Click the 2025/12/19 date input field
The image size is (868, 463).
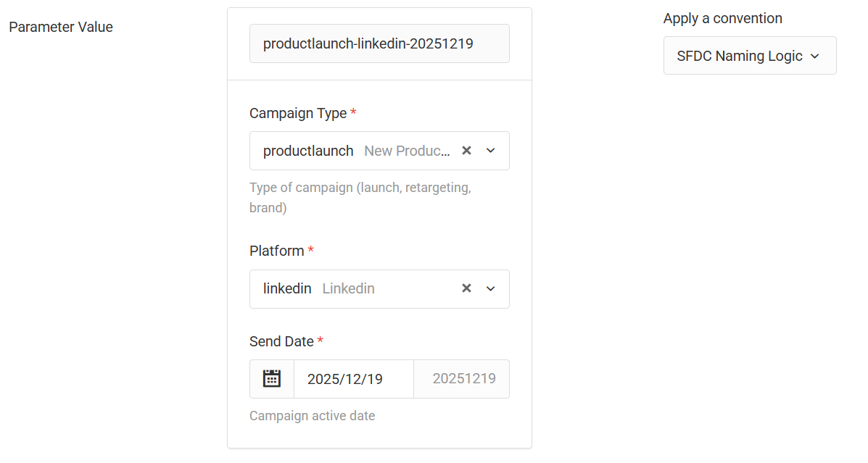(353, 379)
